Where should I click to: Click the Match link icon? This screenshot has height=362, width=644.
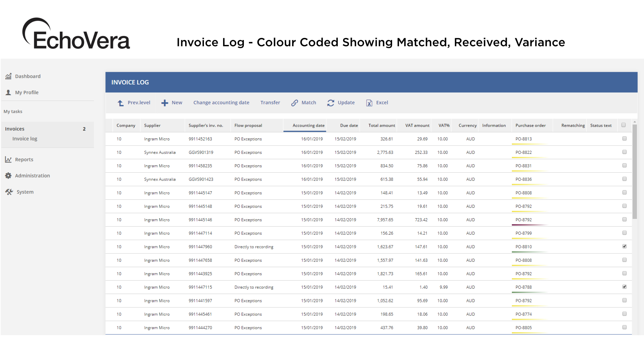[294, 103]
